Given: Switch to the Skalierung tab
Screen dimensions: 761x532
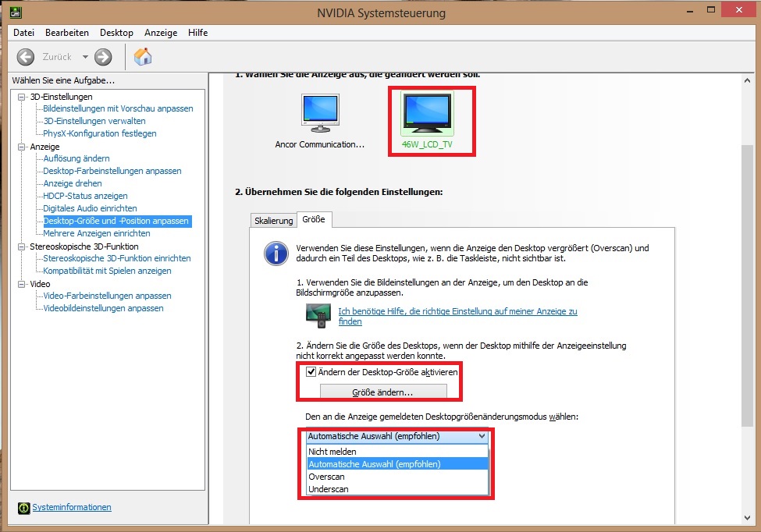Looking at the screenshot, I should pyautogui.click(x=274, y=221).
